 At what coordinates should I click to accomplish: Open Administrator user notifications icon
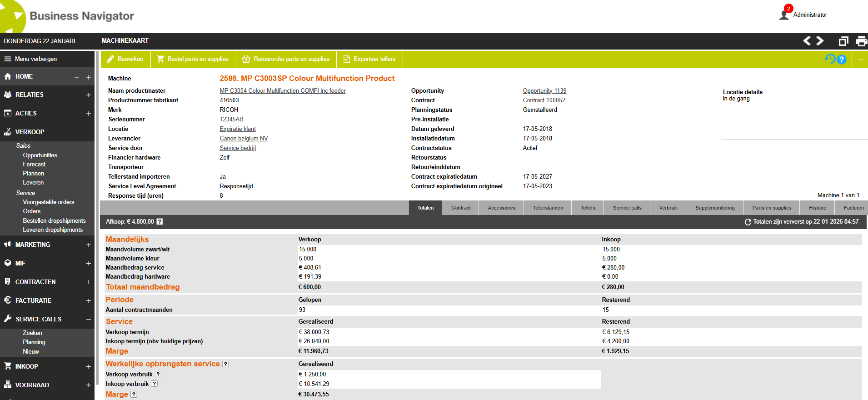click(x=784, y=14)
